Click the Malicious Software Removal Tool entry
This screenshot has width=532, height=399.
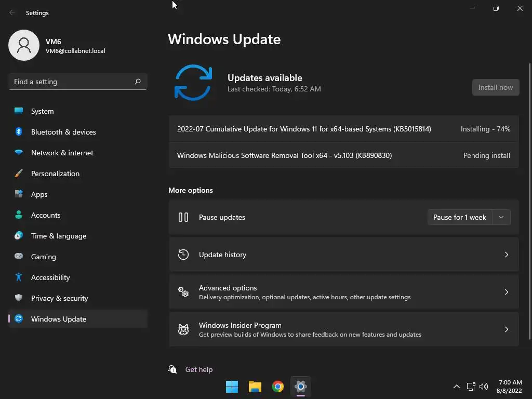[x=344, y=155]
